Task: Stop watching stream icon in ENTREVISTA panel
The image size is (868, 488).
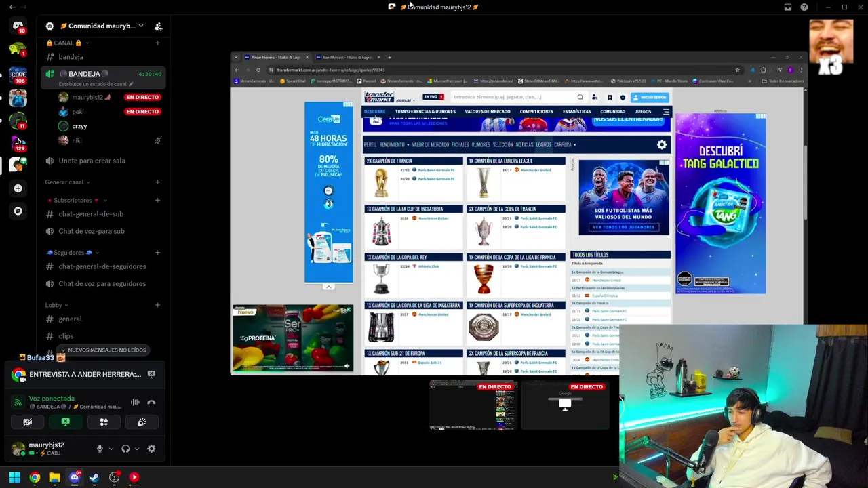Action: click(151, 374)
